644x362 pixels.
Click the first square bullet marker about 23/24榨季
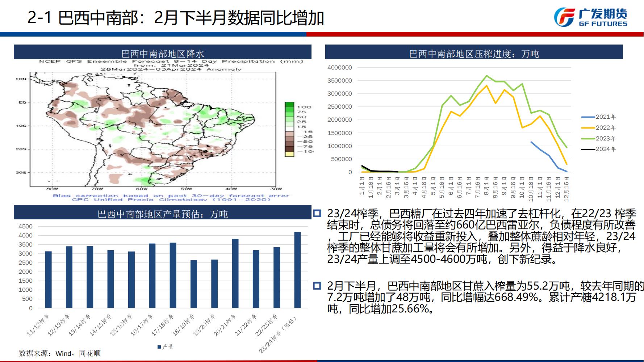pos(317,214)
